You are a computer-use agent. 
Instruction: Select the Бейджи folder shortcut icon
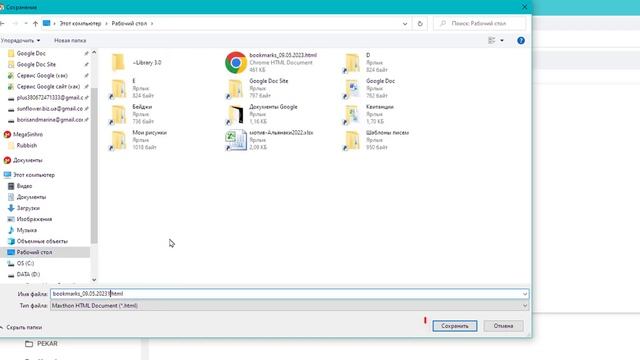coord(118,115)
